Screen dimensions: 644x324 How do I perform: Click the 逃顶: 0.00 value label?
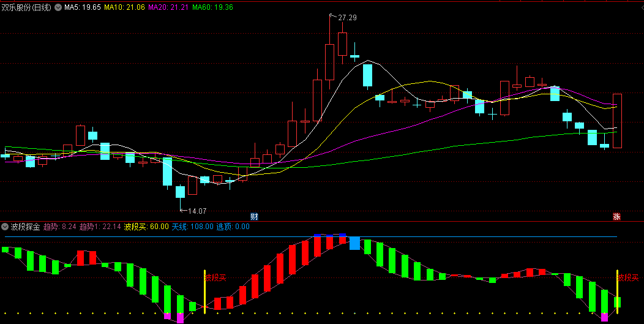233,227
